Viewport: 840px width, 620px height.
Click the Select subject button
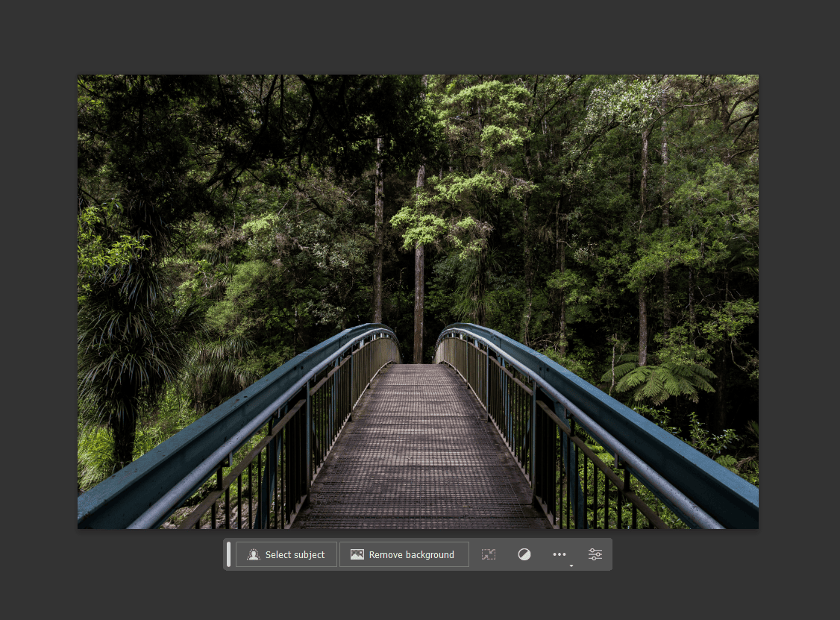(x=286, y=554)
